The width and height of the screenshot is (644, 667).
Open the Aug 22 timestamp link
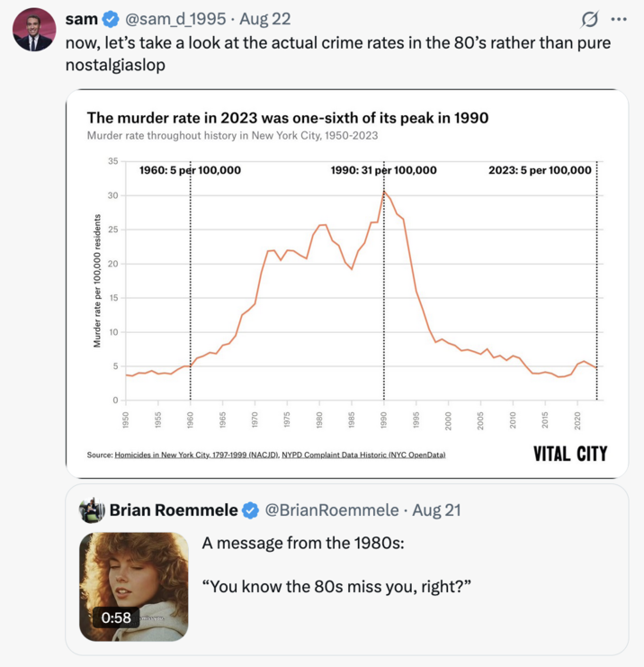click(x=265, y=19)
